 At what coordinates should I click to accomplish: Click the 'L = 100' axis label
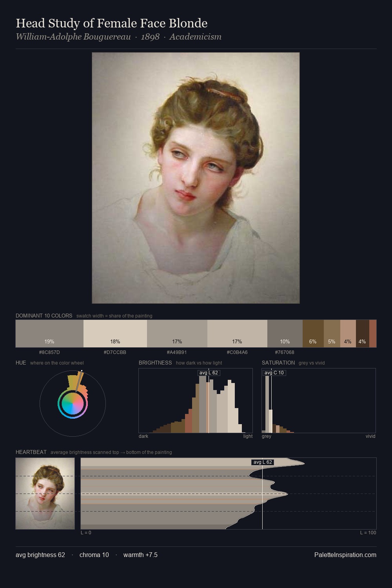[x=368, y=533]
